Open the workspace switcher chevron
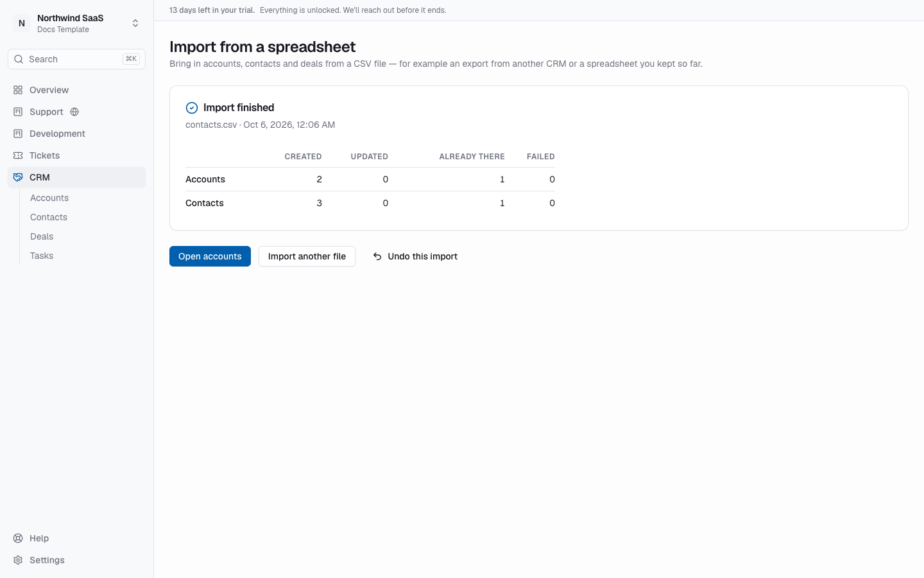The image size is (924, 578). [x=135, y=23]
